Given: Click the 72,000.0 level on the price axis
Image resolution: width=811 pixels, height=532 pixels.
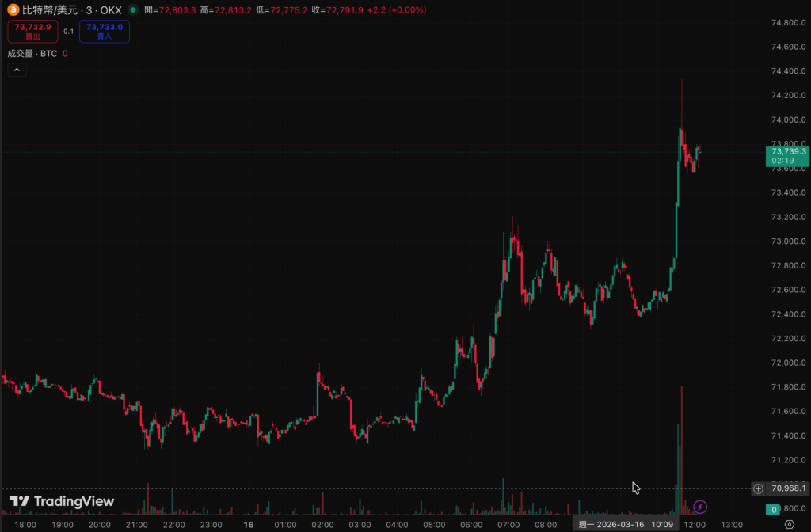Looking at the screenshot, I should [x=787, y=363].
